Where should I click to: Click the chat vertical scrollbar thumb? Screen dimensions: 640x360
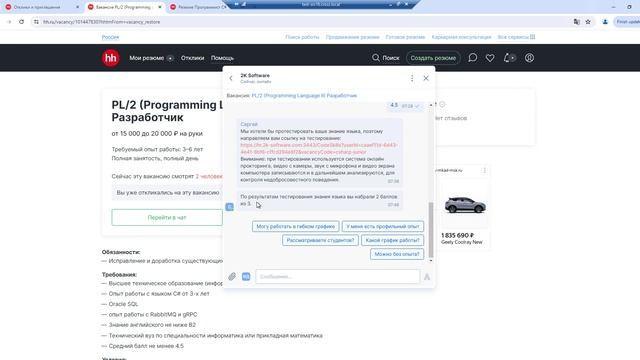tap(431, 229)
